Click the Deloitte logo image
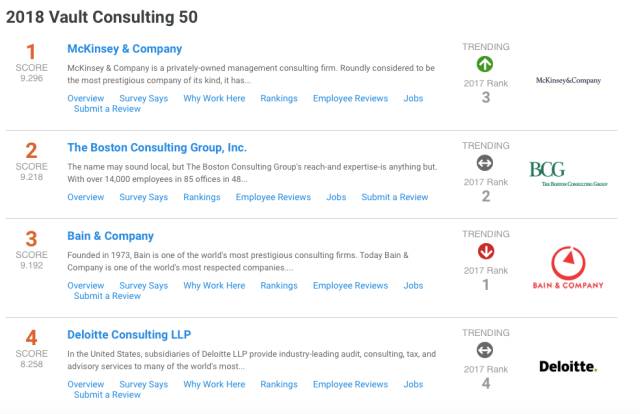The height and width of the screenshot is (414, 640). [567, 367]
